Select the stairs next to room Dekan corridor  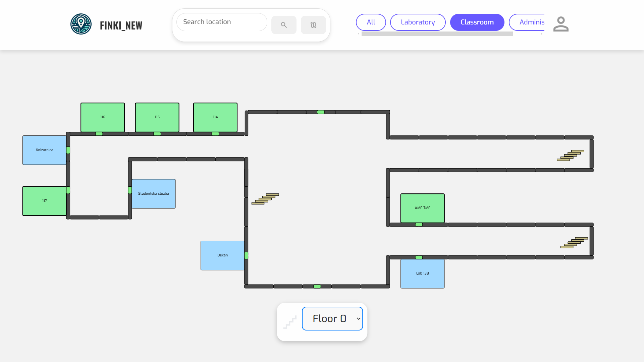[x=265, y=199]
